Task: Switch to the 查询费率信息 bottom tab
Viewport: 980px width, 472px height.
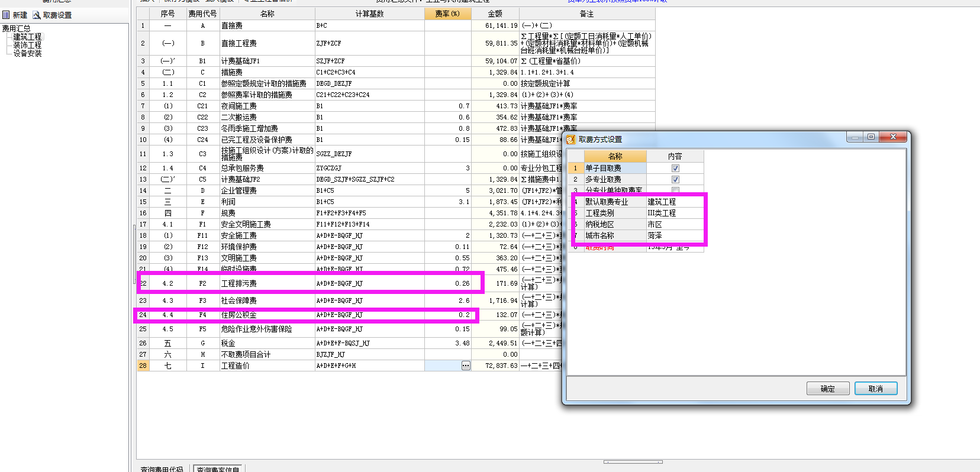Action: [x=218, y=469]
